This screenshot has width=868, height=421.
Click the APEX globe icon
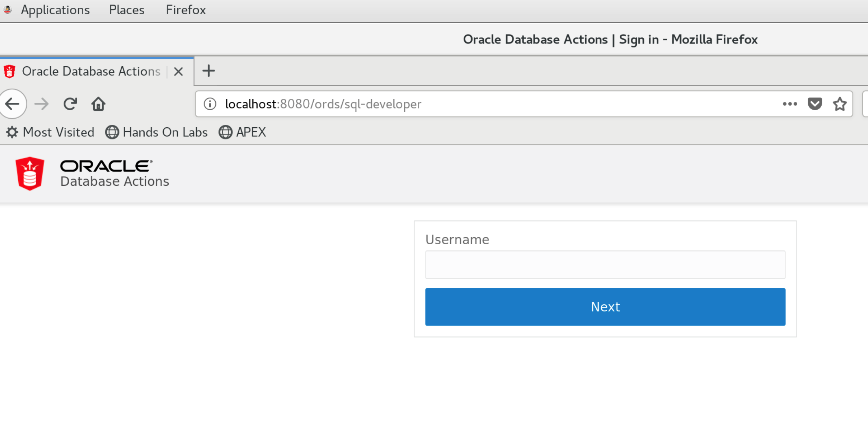pyautogui.click(x=226, y=132)
